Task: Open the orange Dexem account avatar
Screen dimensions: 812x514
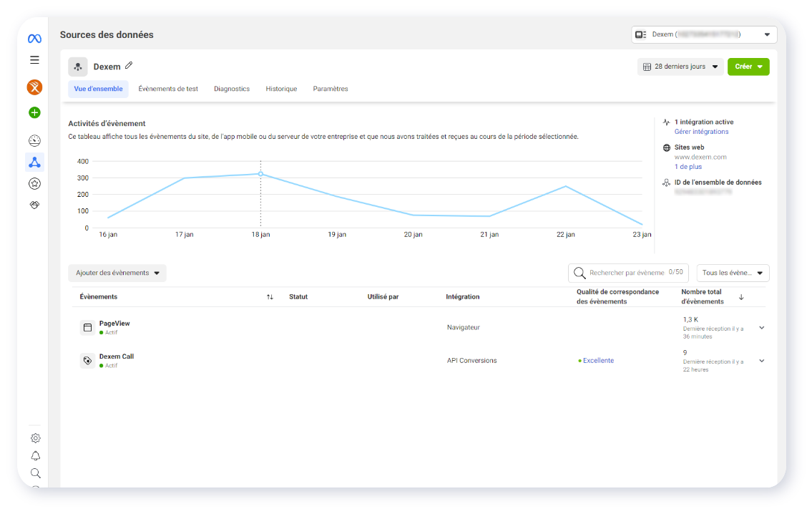Action: point(34,87)
